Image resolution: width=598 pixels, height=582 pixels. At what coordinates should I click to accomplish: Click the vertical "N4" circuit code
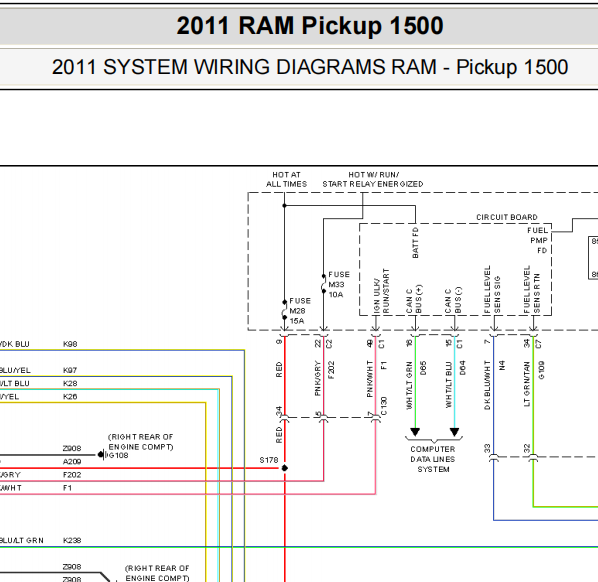tap(502, 365)
